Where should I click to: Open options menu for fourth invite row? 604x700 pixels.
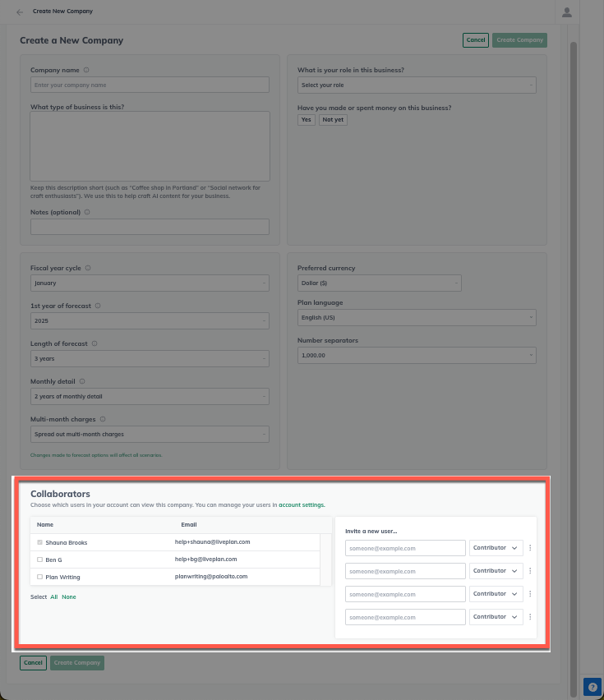coord(530,616)
